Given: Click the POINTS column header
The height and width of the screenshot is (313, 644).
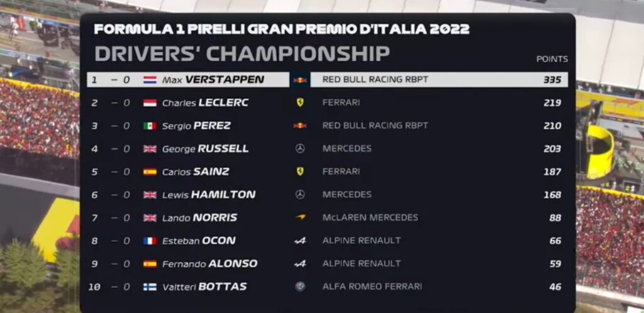Looking at the screenshot, I should click(x=552, y=59).
